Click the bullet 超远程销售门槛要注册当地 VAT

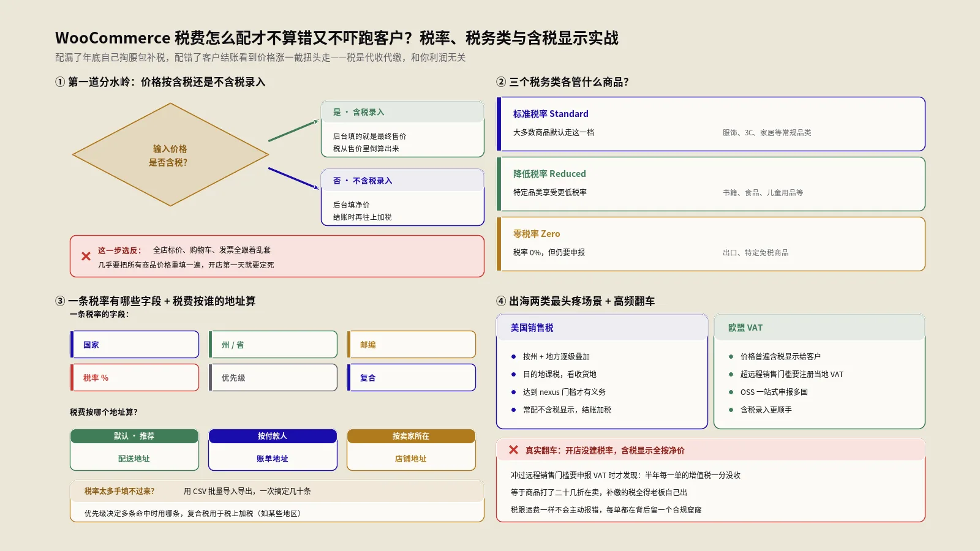(x=791, y=374)
